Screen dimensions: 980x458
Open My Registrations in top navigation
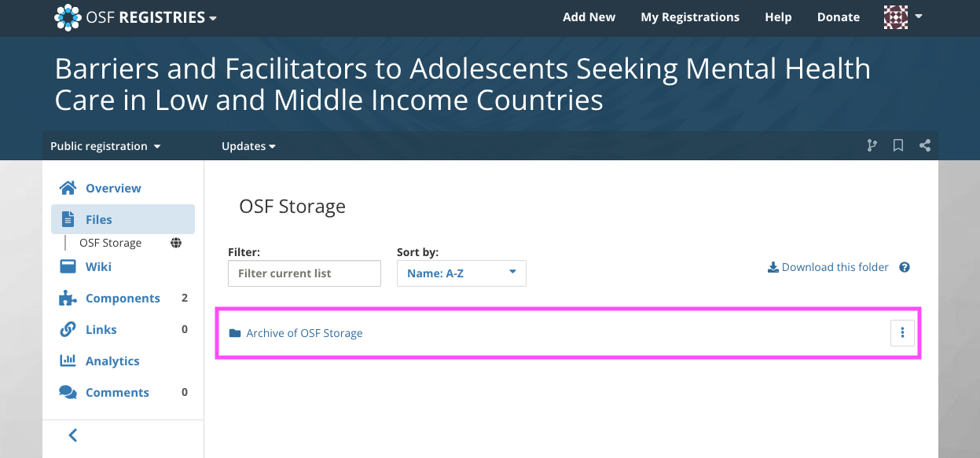click(690, 17)
